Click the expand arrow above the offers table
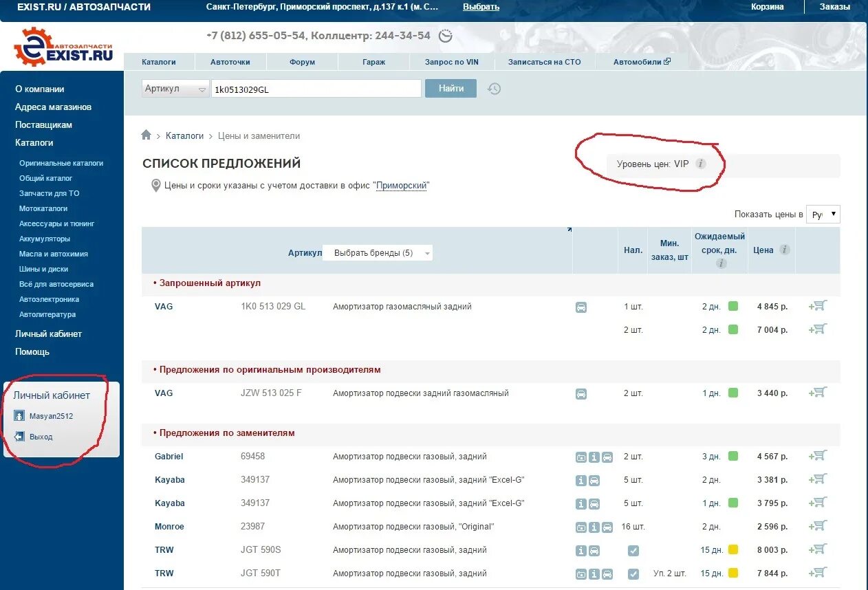Viewport: 868px width, 590px height. (569, 230)
